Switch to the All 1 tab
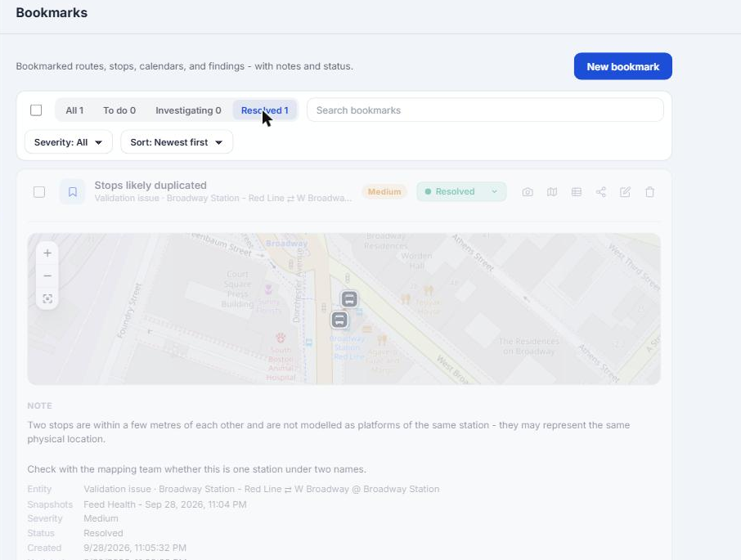741x560 pixels. click(x=74, y=110)
